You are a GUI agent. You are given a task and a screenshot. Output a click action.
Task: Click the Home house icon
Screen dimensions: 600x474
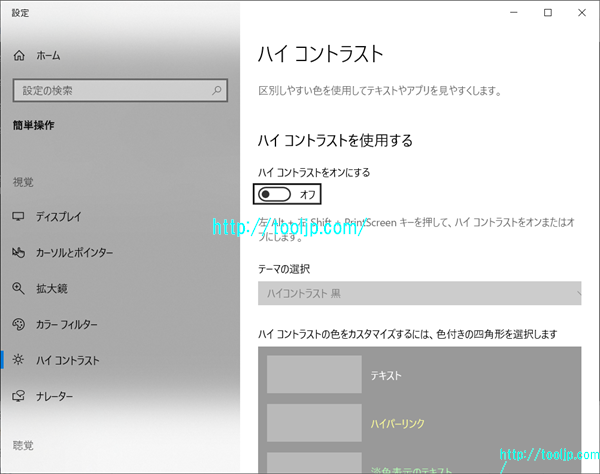click(x=19, y=55)
